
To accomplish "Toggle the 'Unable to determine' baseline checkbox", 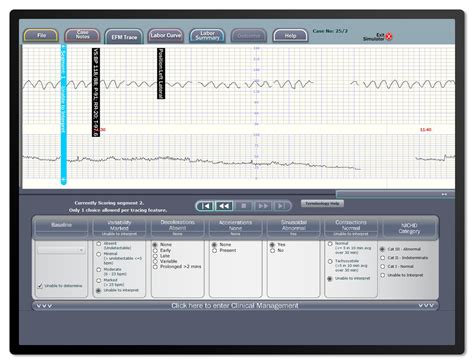I will [40, 286].
